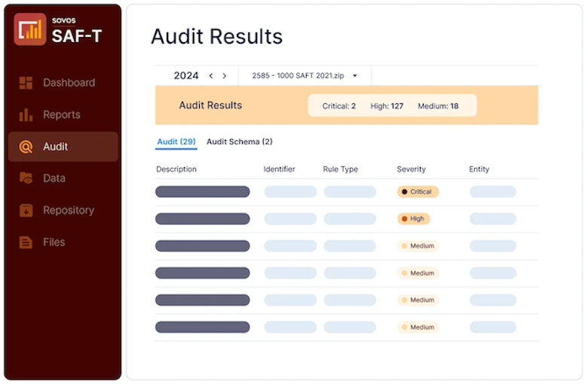Click the Critical: 2 summary count

click(339, 106)
